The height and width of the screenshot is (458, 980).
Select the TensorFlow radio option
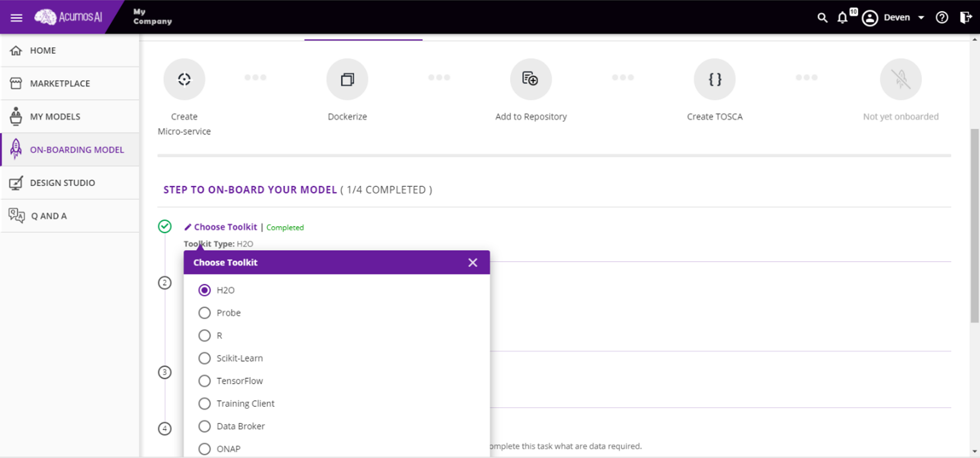click(x=204, y=381)
